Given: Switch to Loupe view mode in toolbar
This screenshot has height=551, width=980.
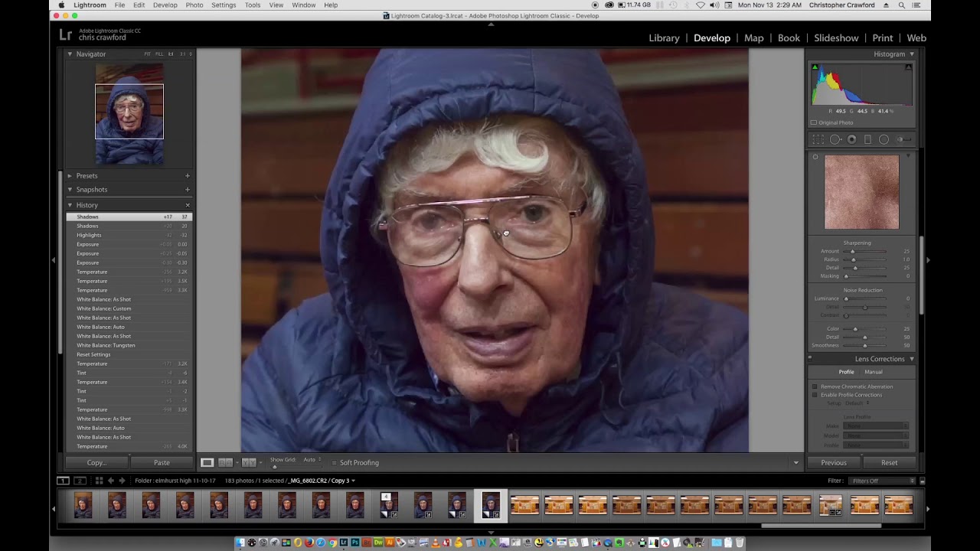Looking at the screenshot, I should (x=207, y=462).
